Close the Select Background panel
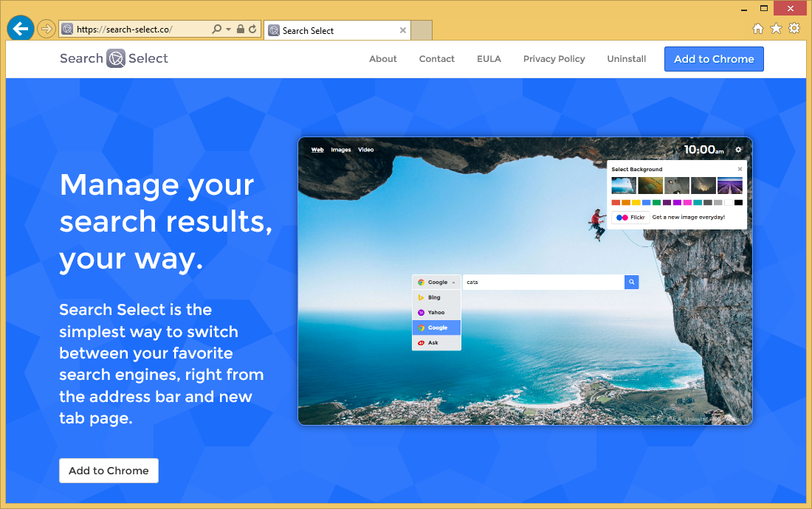The width and height of the screenshot is (812, 509). pyautogui.click(x=740, y=169)
